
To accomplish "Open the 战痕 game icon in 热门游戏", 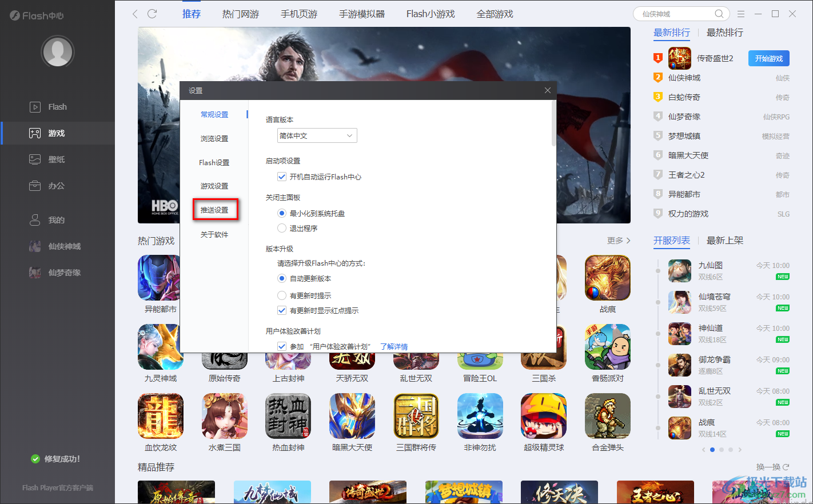I will pos(608,278).
